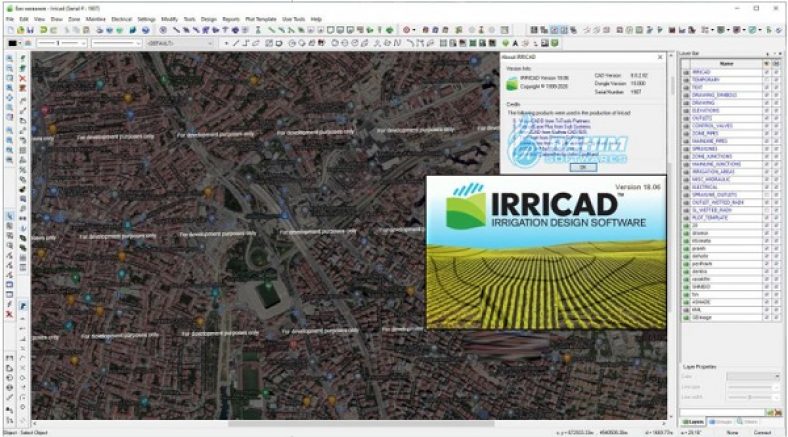Image resolution: width=788 pixels, height=437 pixels.
Task: Open the Plot Template menu
Action: point(261,19)
